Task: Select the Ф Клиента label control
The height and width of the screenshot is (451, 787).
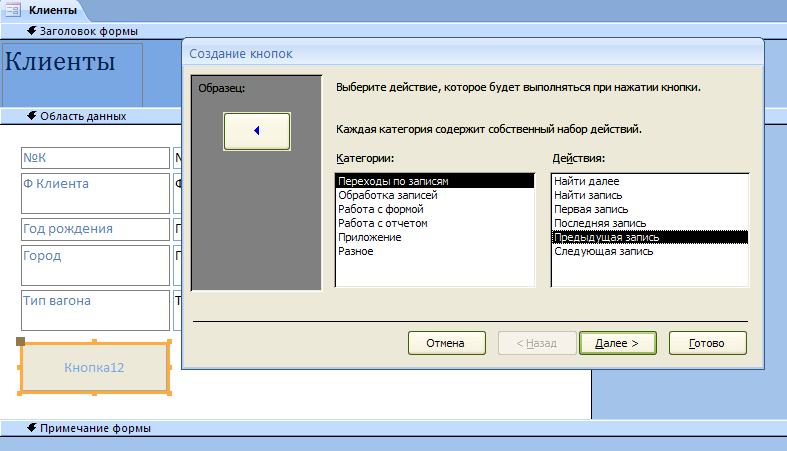Action: click(x=95, y=193)
